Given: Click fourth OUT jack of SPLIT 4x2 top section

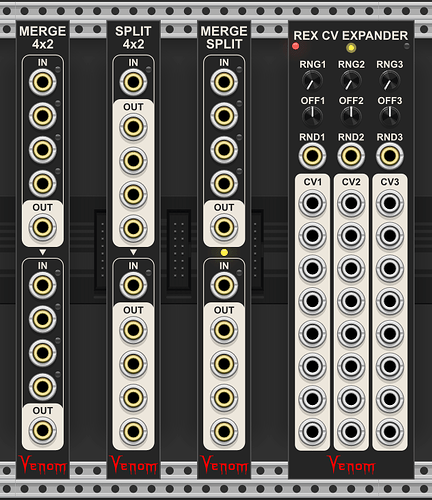Looking at the screenshot, I should tap(133, 228).
